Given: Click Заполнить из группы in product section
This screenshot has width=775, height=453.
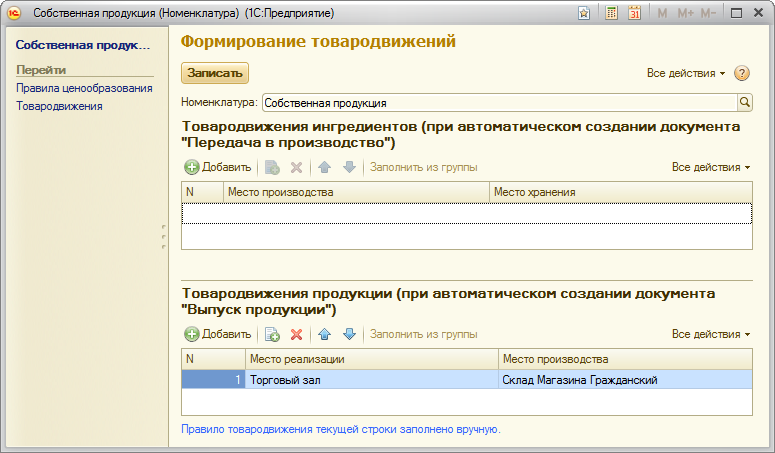Looking at the screenshot, I should 424,334.
